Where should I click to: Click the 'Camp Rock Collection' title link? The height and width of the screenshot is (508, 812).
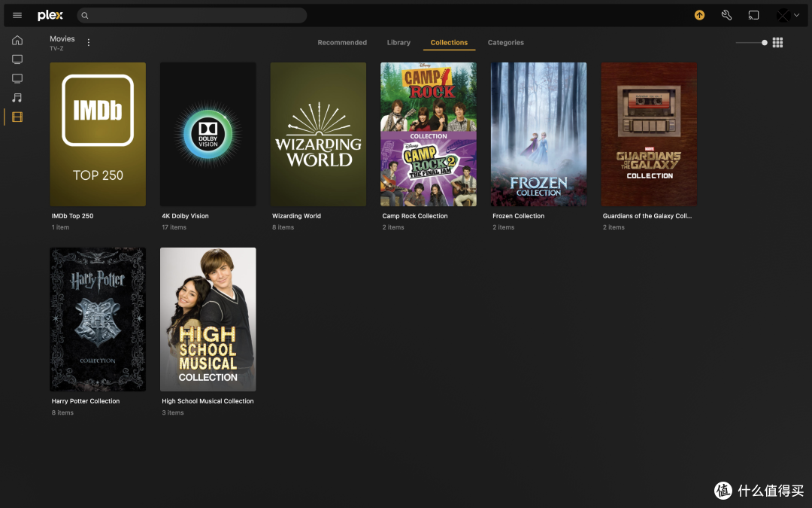[415, 216]
